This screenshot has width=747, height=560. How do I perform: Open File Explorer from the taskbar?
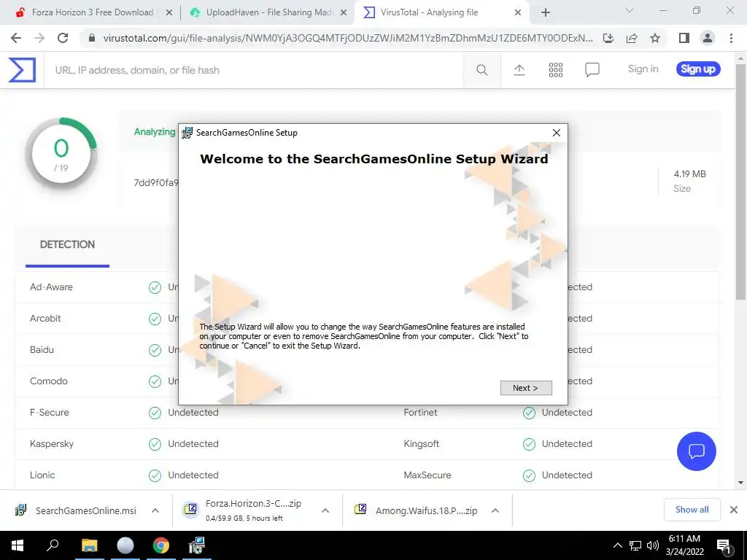(89, 545)
